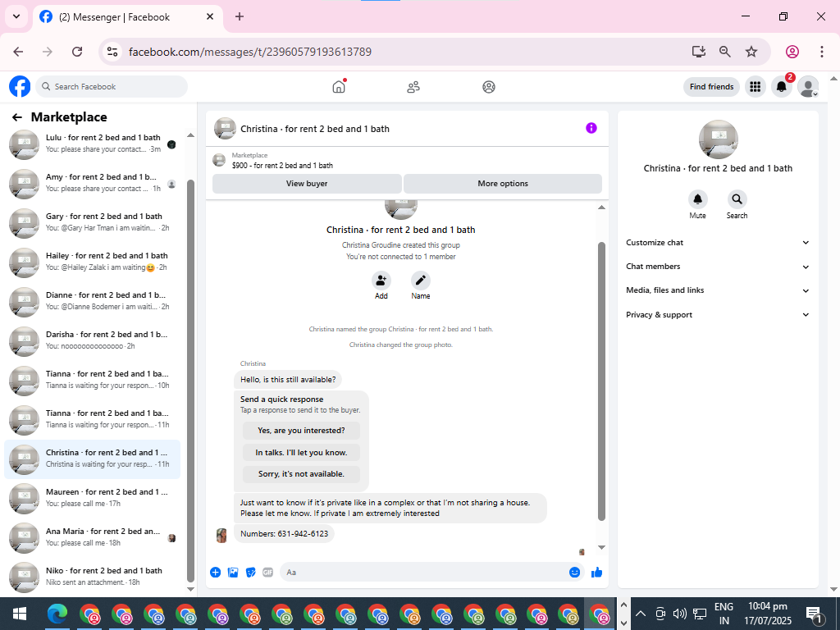Open the Facebook home logo
The image size is (840, 630).
coord(20,86)
